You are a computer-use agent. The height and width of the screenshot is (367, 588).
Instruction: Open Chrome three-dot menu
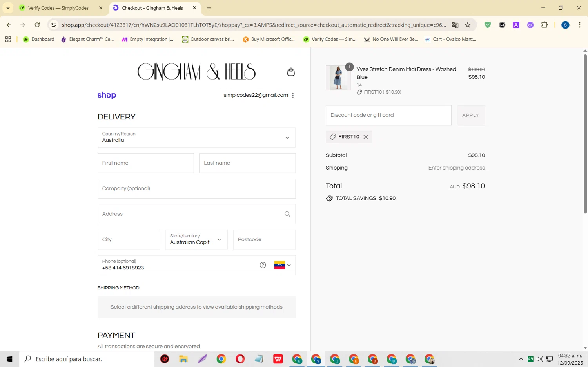coord(579,25)
